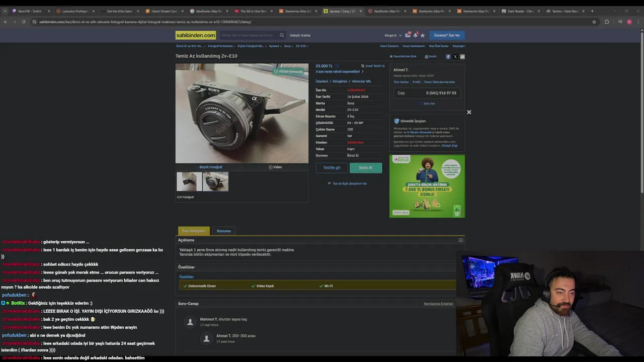This screenshot has height=362, width=644.
Task: Click Aynasız breadcrumb link
Action: 274,46
